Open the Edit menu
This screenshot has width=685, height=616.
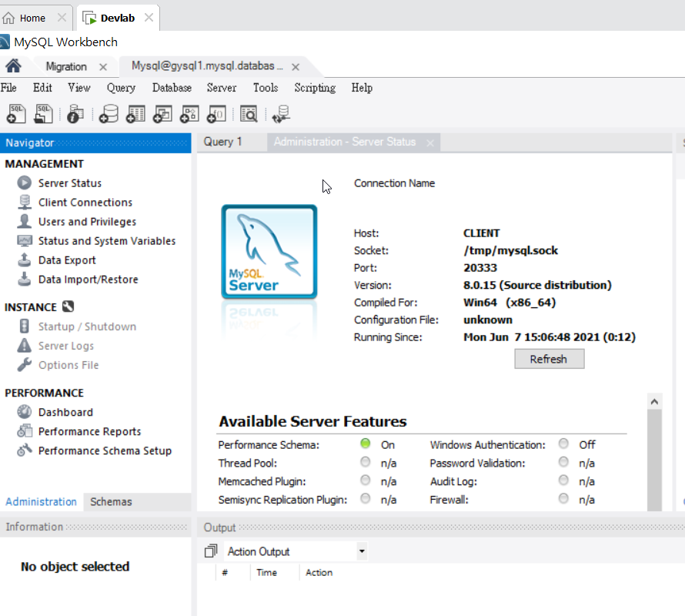[x=42, y=88]
